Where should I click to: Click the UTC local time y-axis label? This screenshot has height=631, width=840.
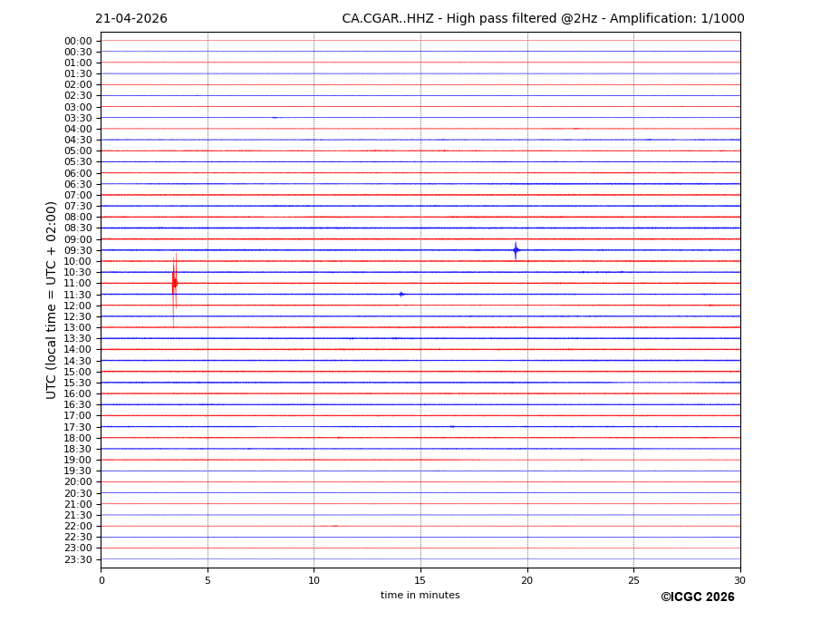53,299
